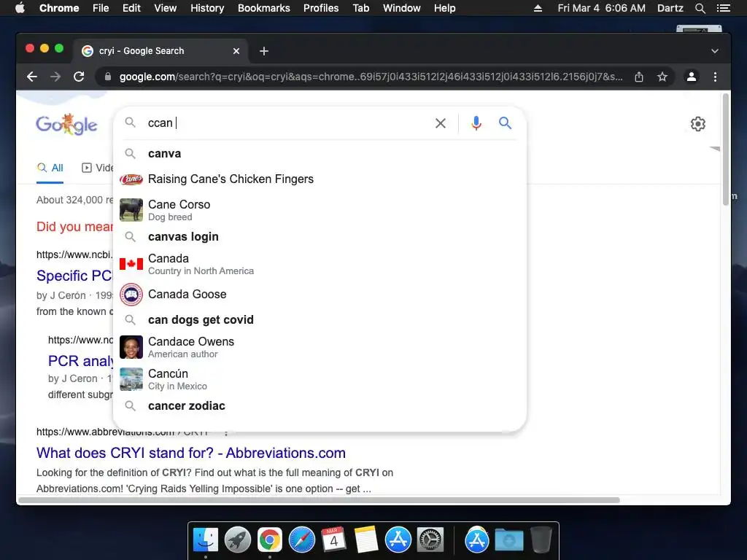This screenshot has height=560, width=747.
Task: Clear the search box text
Action: click(441, 123)
